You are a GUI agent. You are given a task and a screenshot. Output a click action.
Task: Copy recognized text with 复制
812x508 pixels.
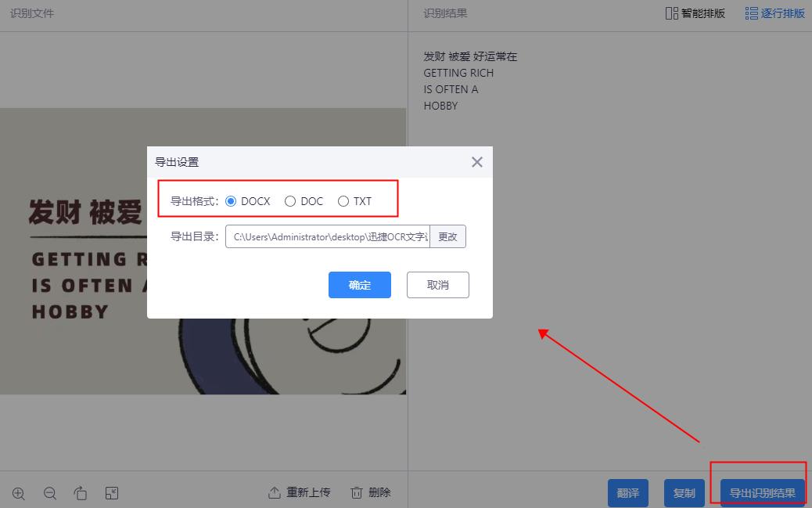tap(684, 493)
